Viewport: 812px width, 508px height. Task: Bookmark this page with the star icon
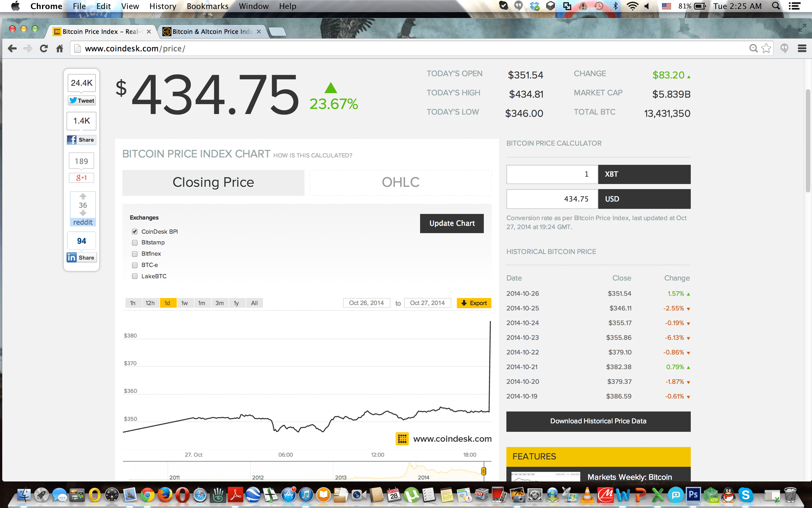[766, 48]
